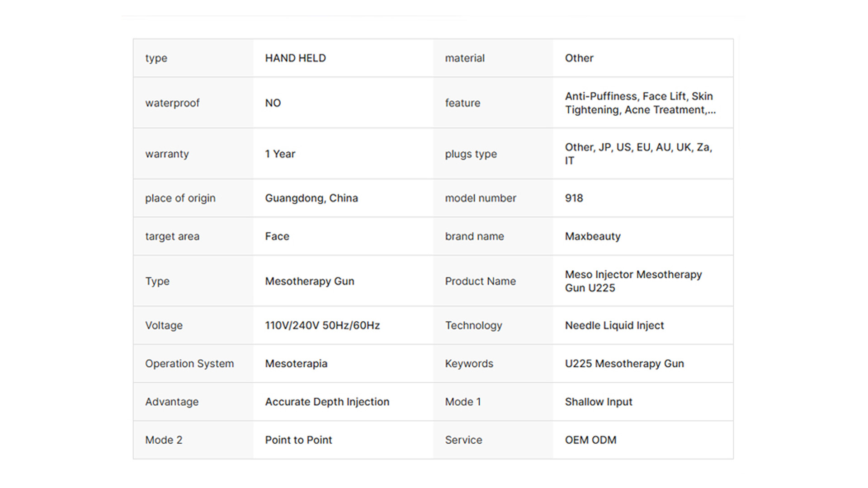The height and width of the screenshot is (488, 868).
Task: Click the Keywords label cell
Action: pyautogui.click(x=469, y=364)
